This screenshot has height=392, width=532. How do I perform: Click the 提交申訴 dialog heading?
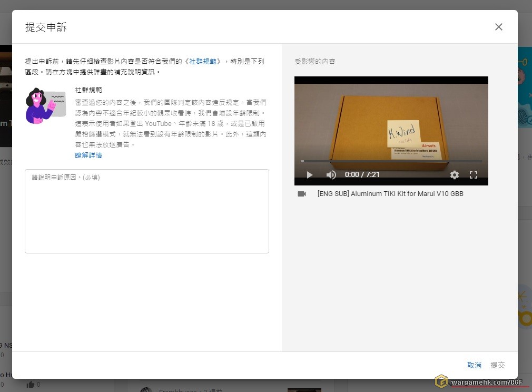click(46, 27)
